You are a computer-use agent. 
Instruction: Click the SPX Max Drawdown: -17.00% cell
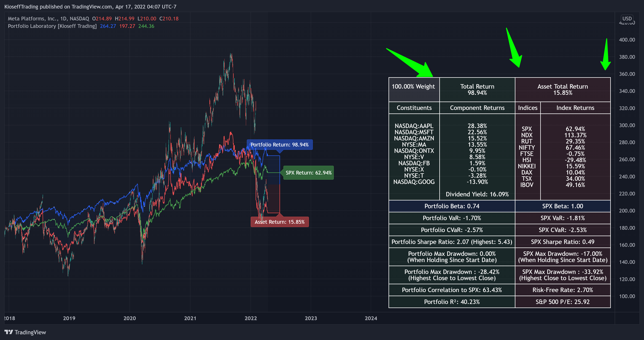(563, 257)
